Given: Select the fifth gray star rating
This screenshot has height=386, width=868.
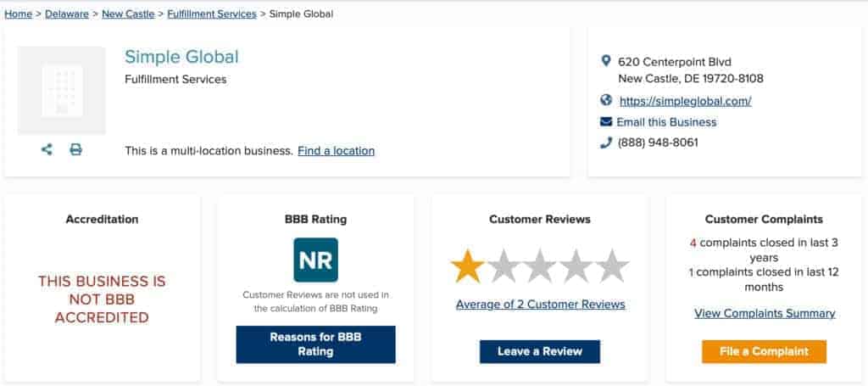Looking at the screenshot, I should coord(612,266).
